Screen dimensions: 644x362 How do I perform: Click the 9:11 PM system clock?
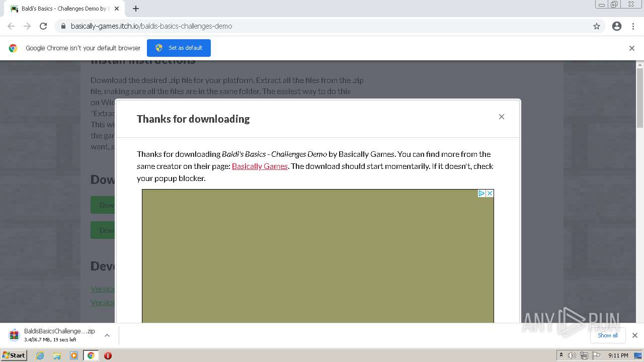coord(618,355)
